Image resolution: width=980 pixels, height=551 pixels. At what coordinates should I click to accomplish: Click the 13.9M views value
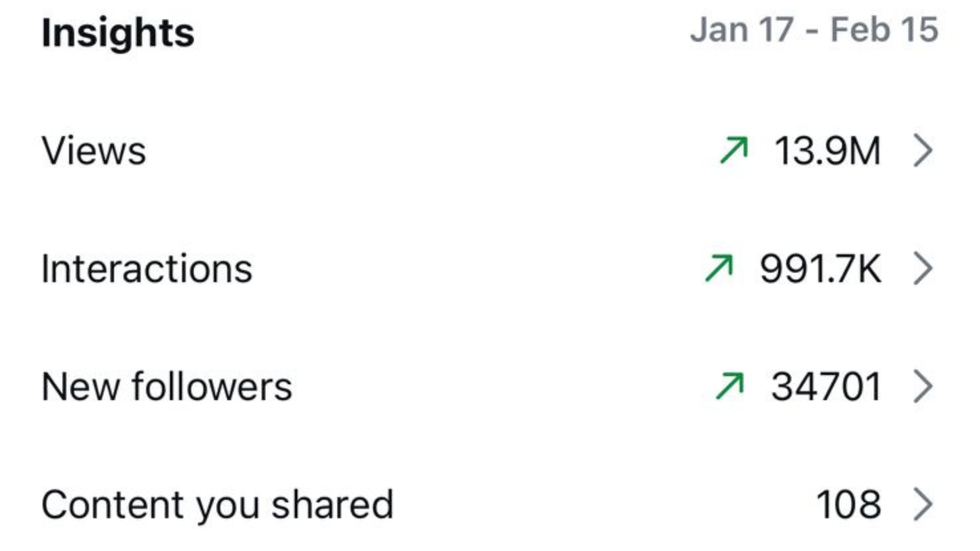[830, 151]
